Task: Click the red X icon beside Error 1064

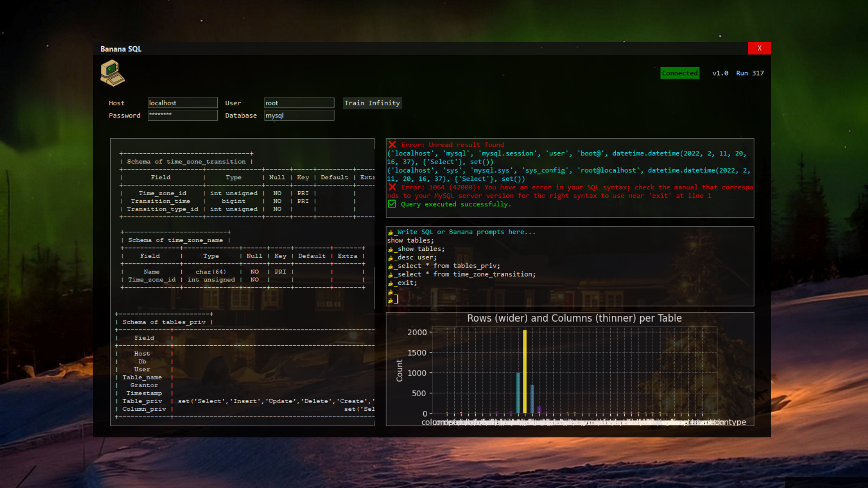Action: (x=392, y=187)
